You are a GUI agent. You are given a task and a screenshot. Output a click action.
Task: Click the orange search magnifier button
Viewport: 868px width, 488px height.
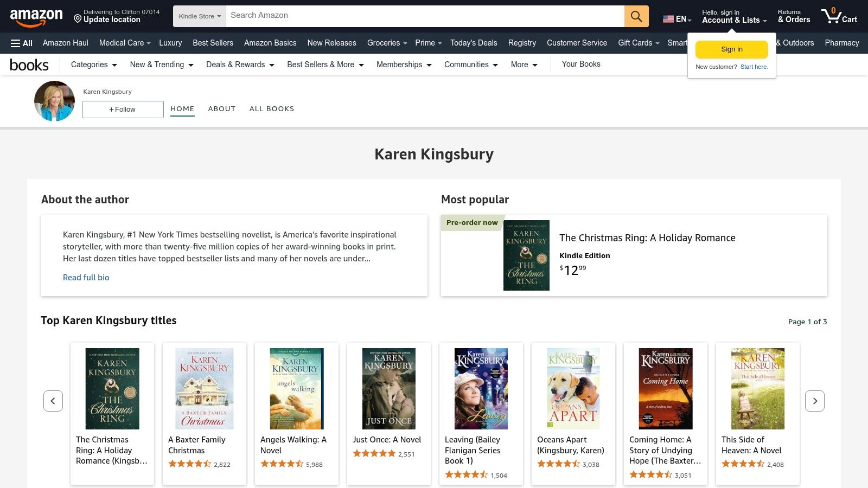[x=636, y=16]
